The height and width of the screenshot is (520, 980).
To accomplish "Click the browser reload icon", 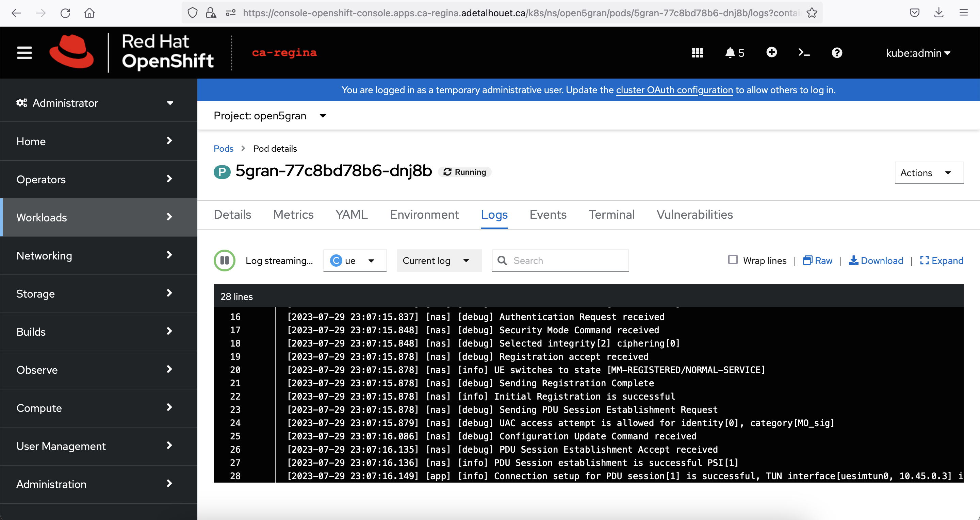I will (65, 13).
